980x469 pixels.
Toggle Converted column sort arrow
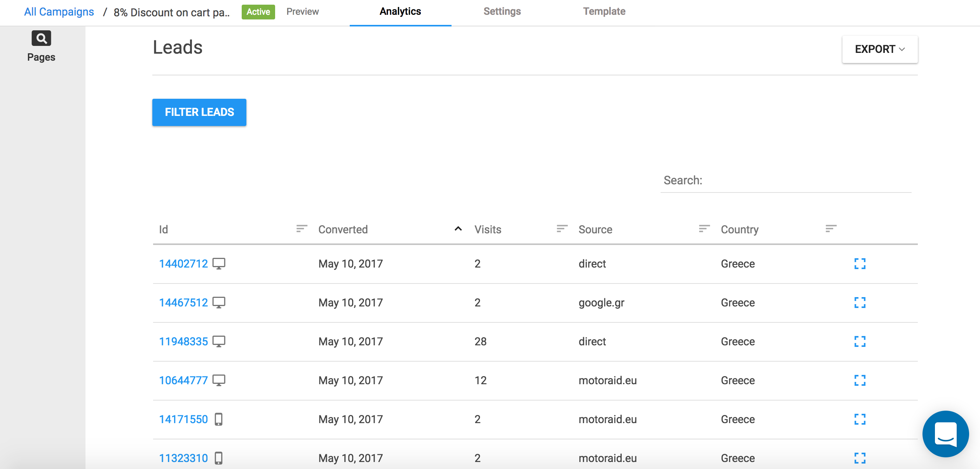tap(458, 229)
